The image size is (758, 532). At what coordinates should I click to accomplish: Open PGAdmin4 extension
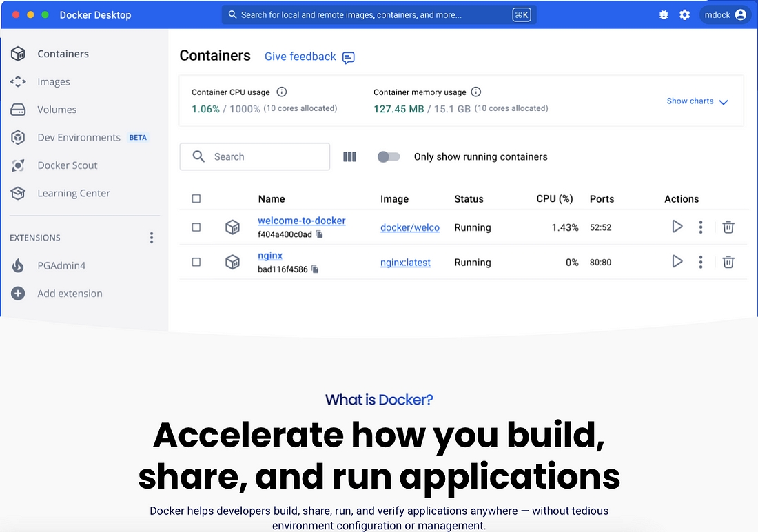[61, 265]
